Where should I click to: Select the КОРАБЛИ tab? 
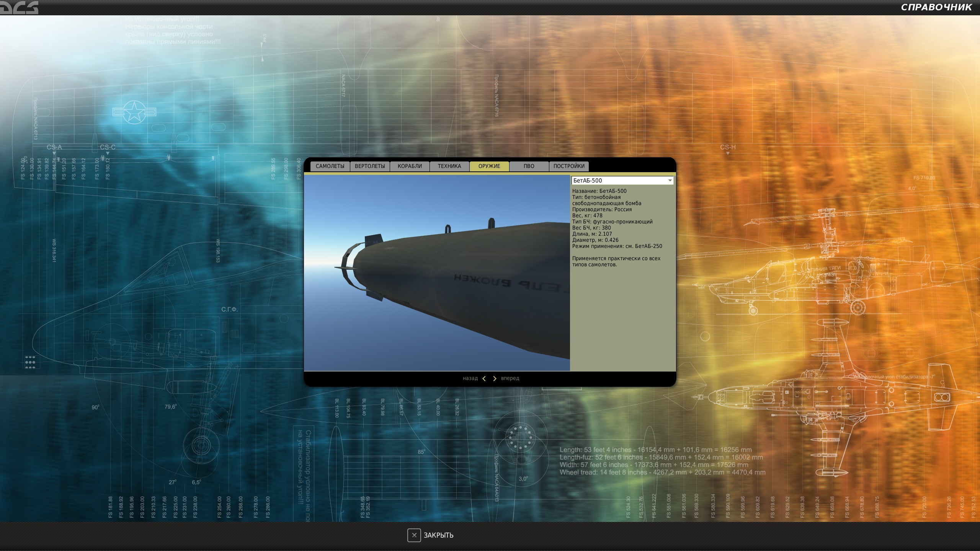click(x=410, y=166)
